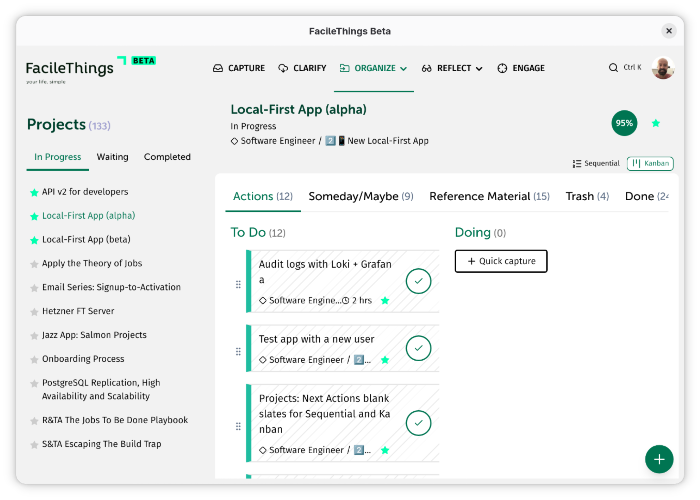700x500 pixels.
Task: Open Local-First App (alpha) project
Action: [x=88, y=216]
